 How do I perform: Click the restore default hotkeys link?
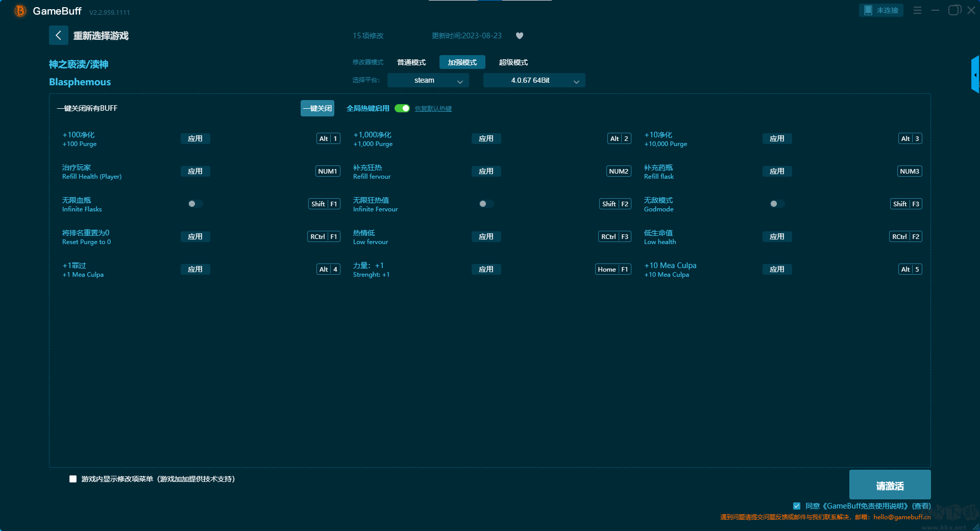[433, 109]
